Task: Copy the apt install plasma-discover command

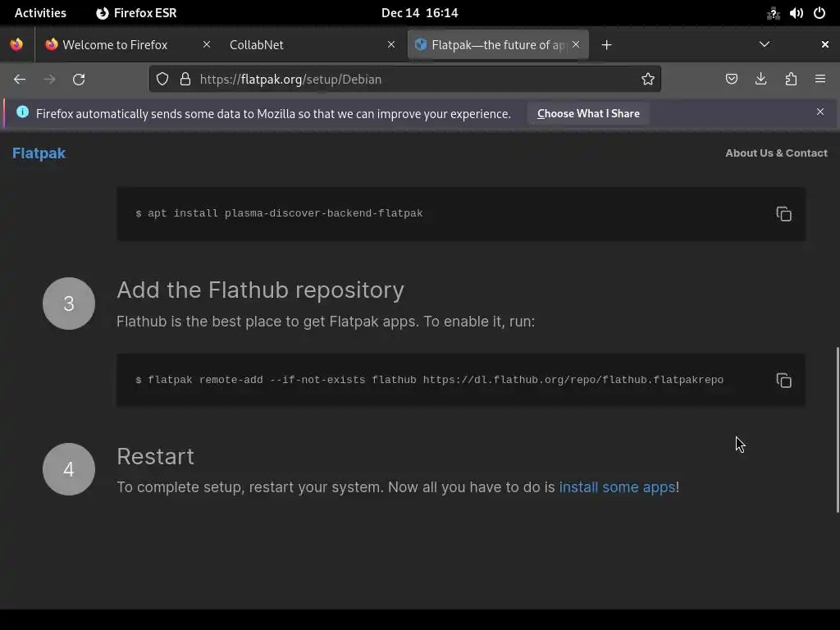Action: pos(783,214)
